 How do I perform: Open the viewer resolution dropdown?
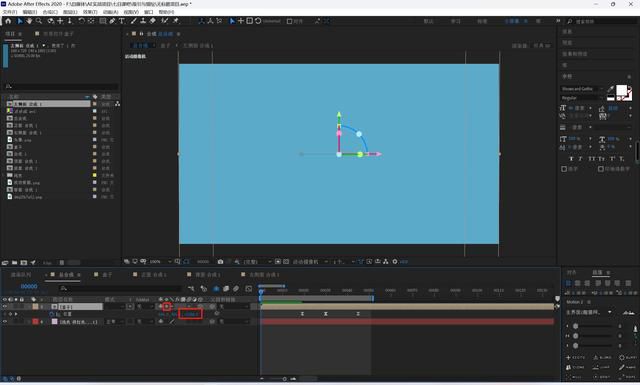[x=256, y=261]
